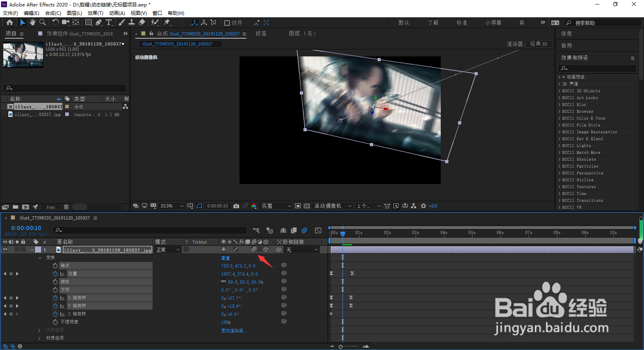
Task: Toggle opacity (不透明度) stopwatch
Action: 55,322
